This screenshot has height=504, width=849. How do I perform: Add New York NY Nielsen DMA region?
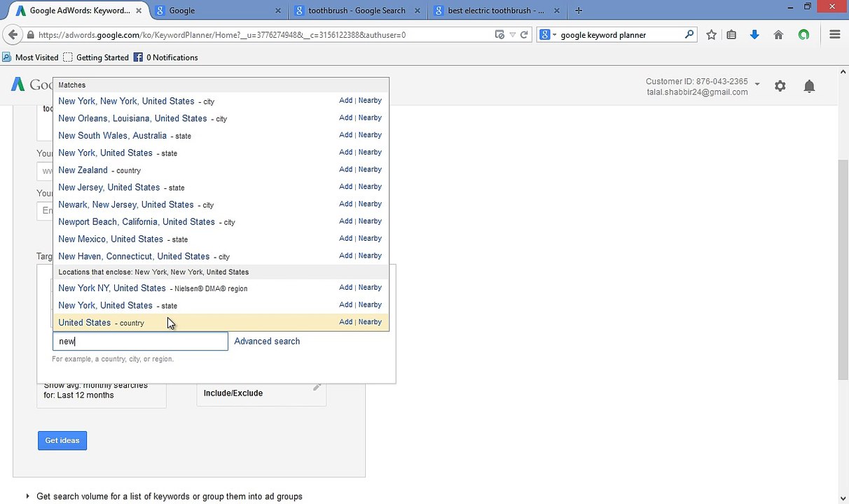[x=345, y=288]
